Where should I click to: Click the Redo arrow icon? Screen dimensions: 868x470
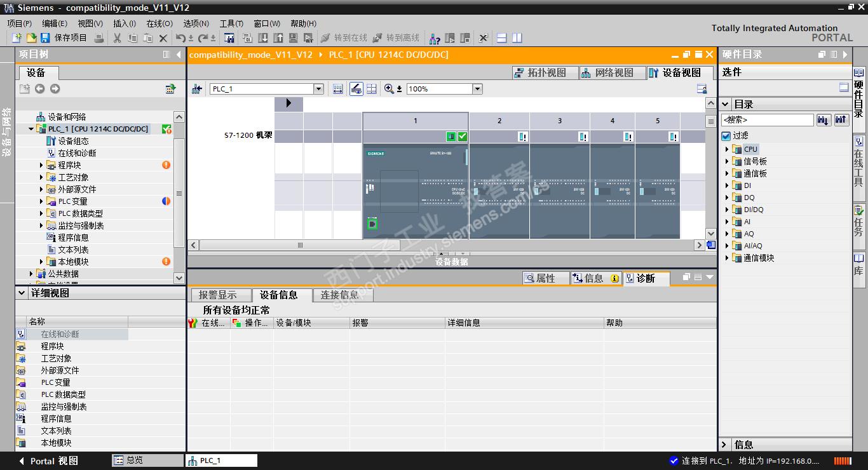click(203, 38)
